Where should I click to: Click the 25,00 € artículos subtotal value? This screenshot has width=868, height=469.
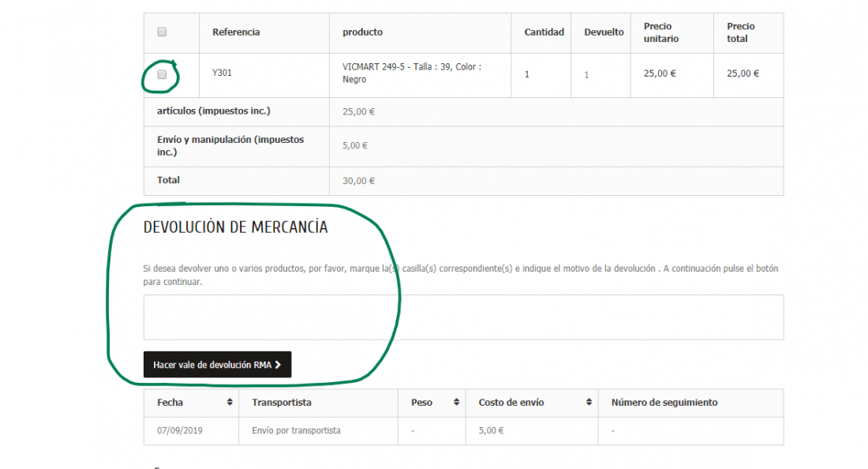[358, 111]
